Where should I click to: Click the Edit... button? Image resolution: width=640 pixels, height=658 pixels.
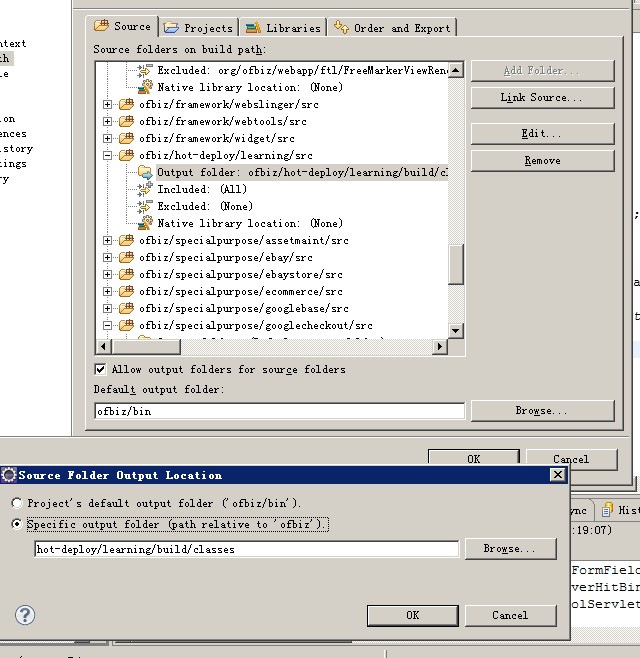(542, 134)
